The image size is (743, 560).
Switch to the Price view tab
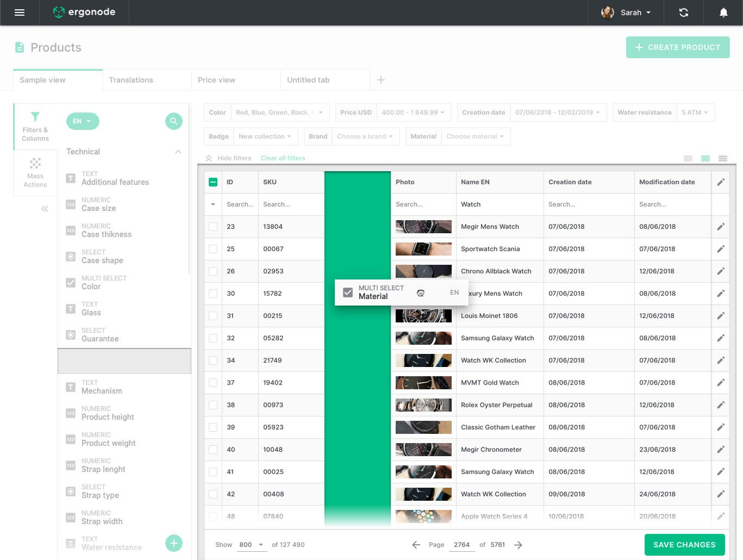pos(217,80)
